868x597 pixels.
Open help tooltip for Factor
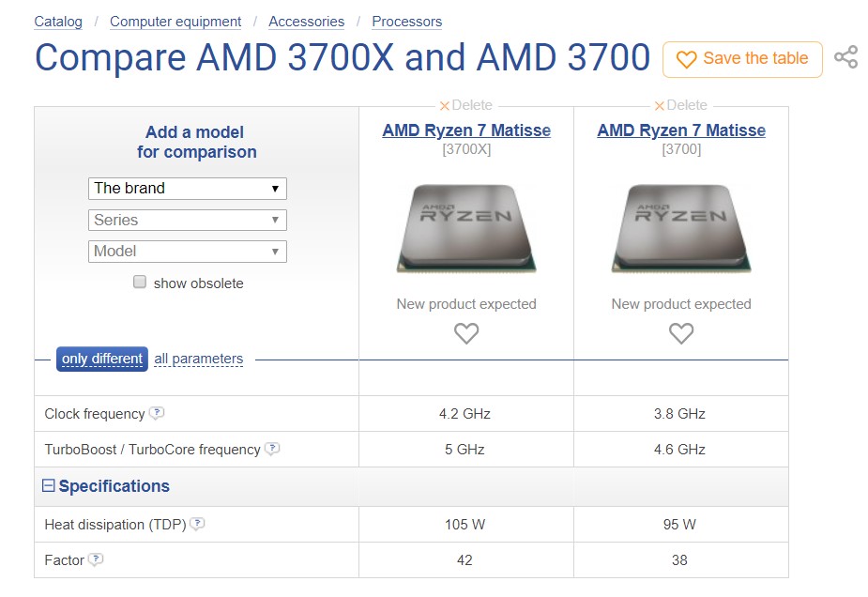(96, 559)
